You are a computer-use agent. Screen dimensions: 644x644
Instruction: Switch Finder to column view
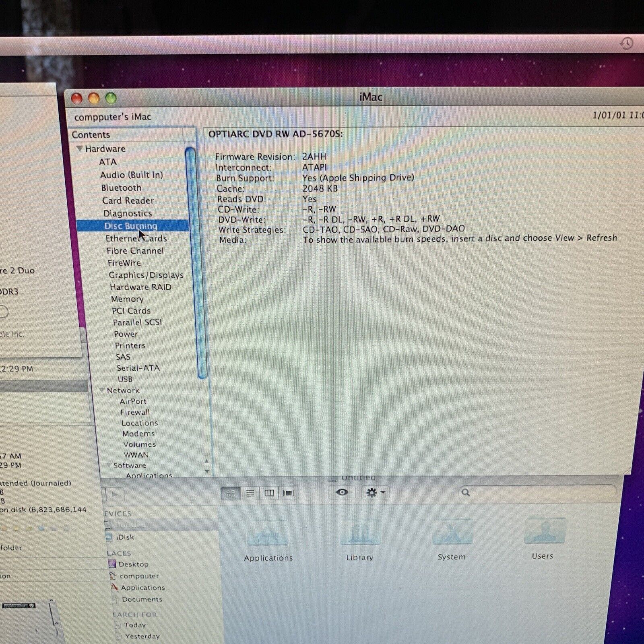[269, 493]
